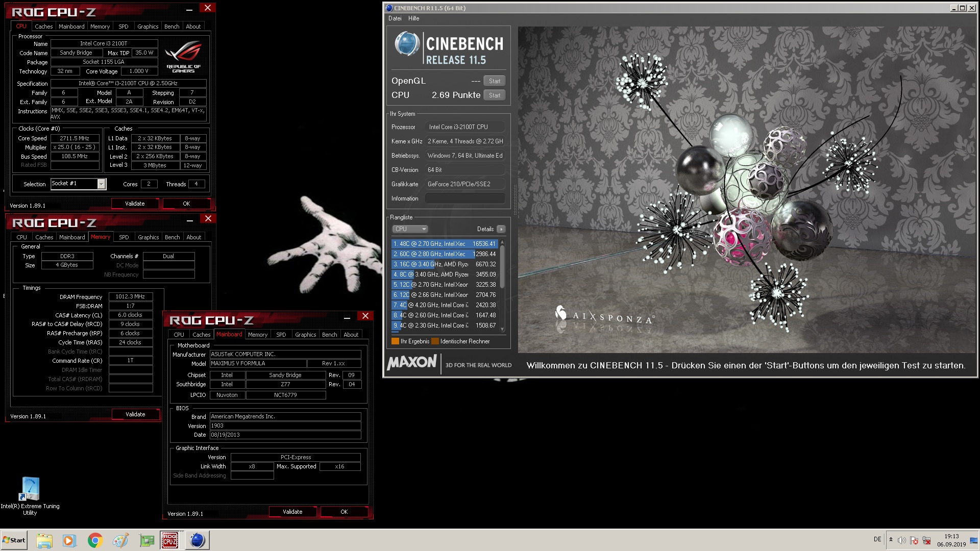The height and width of the screenshot is (551, 980).
Task: Click OK in the CPU-Z mainboard window
Action: pos(344,512)
